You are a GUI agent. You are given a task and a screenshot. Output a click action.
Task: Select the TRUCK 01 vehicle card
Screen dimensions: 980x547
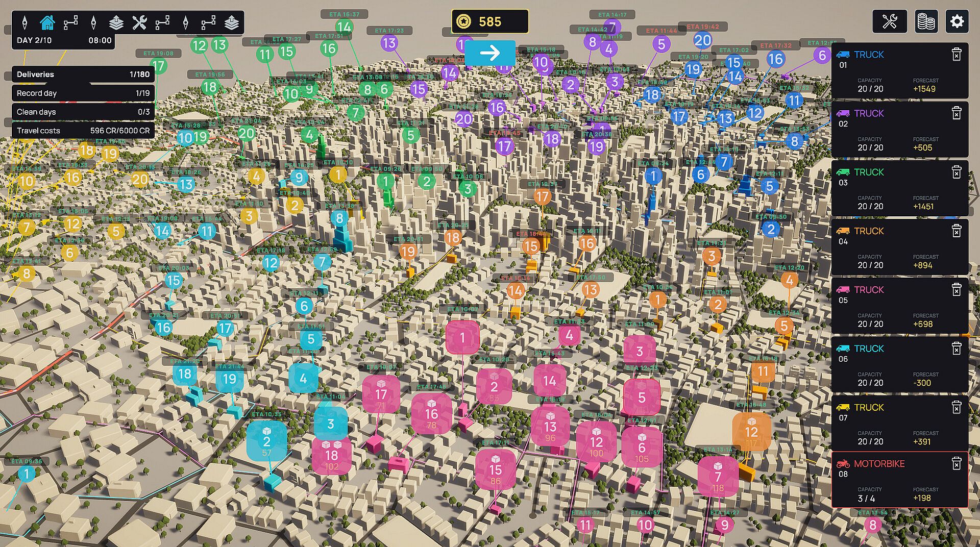(x=900, y=70)
